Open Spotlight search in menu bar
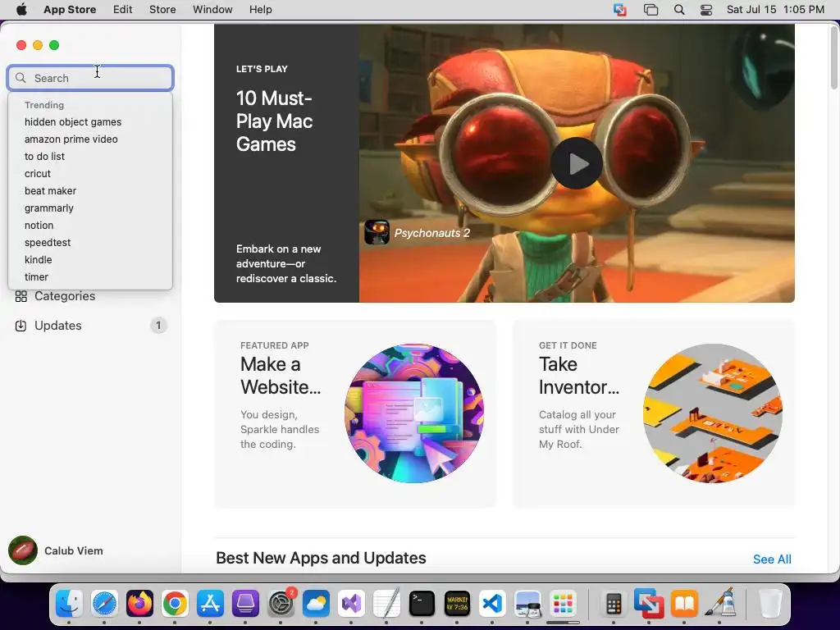The image size is (840, 630). point(679,10)
